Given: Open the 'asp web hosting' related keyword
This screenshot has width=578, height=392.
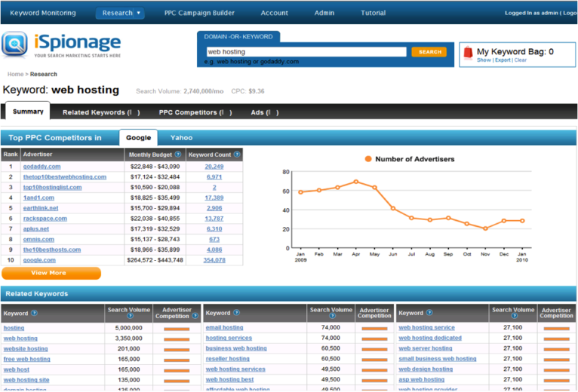Looking at the screenshot, I should click(x=421, y=379).
